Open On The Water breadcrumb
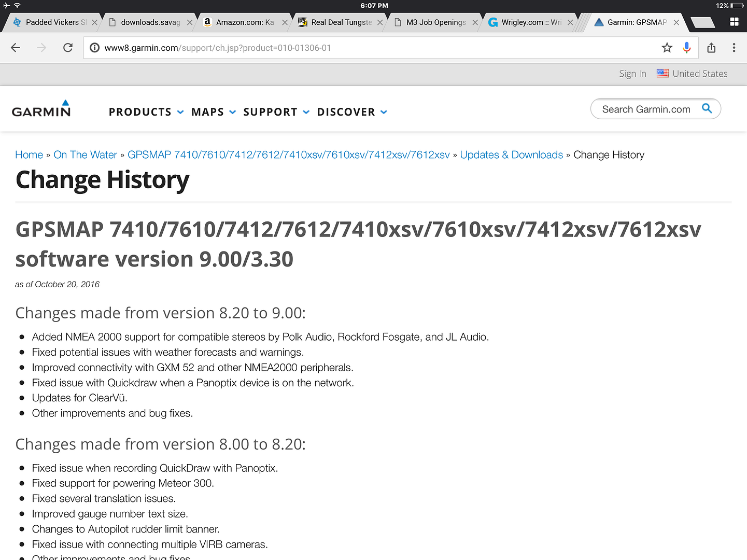 [86, 155]
